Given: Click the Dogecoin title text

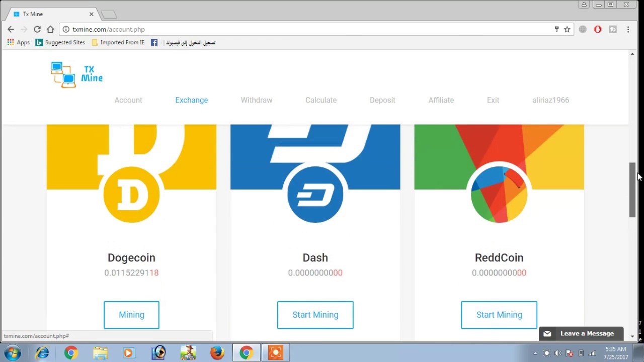Looking at the screenshot, I should tap(131, 257).
